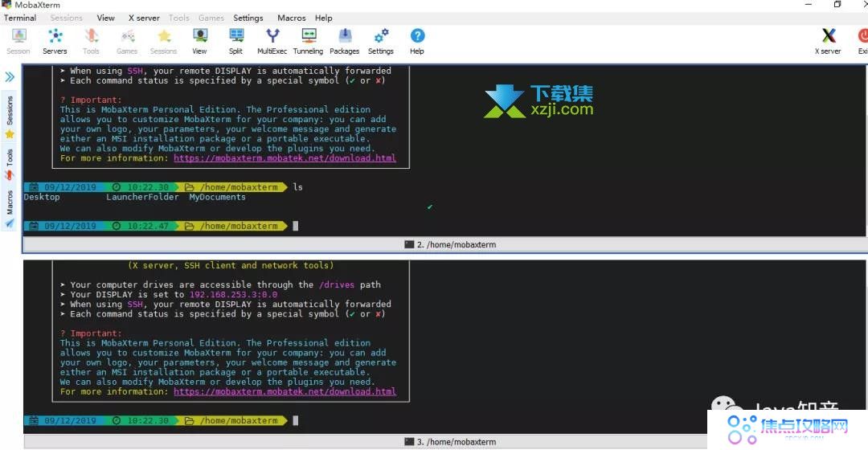Click 'Desktop' in the ls output
The width and height of the screenshot is (868, 450).
(x=42, y=197)
